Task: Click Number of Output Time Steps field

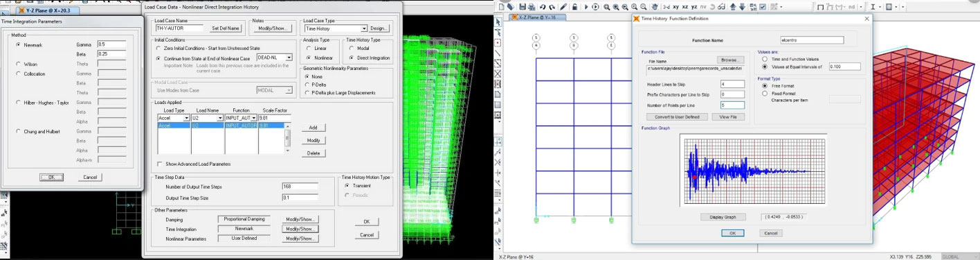Action: (300, 187)
